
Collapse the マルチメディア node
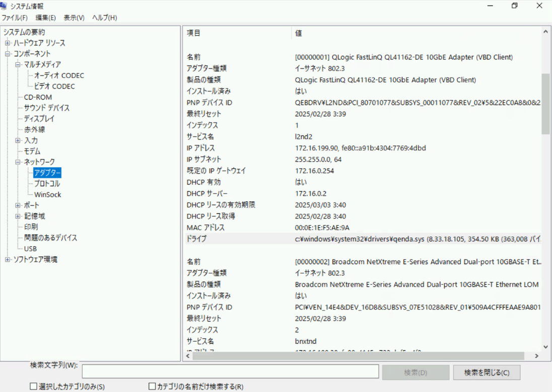click(x=18, y=65)
